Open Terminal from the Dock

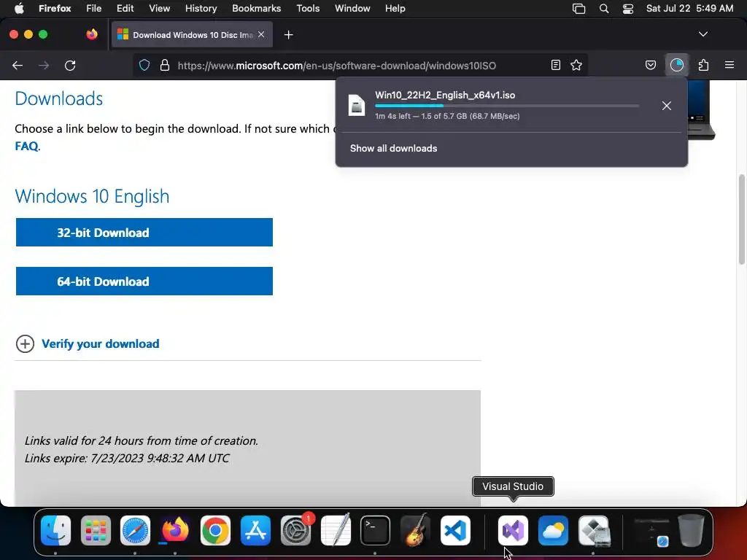tap(376, 530)
